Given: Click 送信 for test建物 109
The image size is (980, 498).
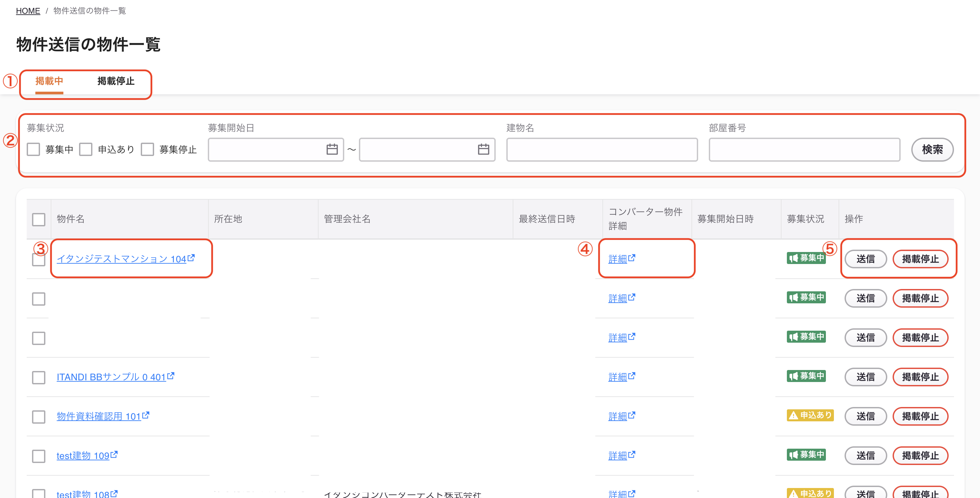Looking at the screenshot, I should [866, 455].
